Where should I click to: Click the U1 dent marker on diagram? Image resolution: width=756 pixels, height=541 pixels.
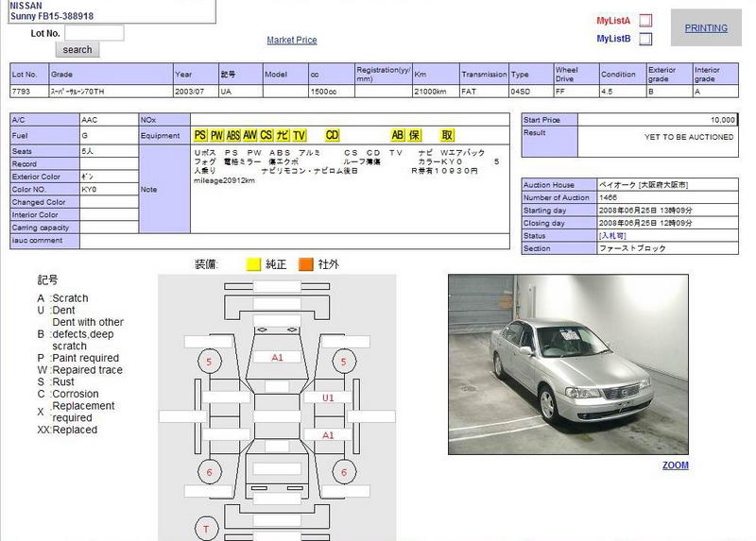[x=328, y=398]
